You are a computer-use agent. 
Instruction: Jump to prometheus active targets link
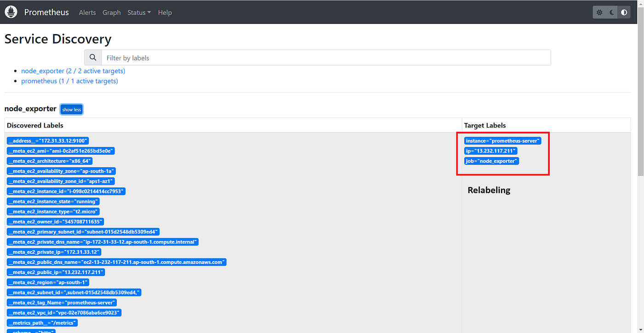[69, 81]
